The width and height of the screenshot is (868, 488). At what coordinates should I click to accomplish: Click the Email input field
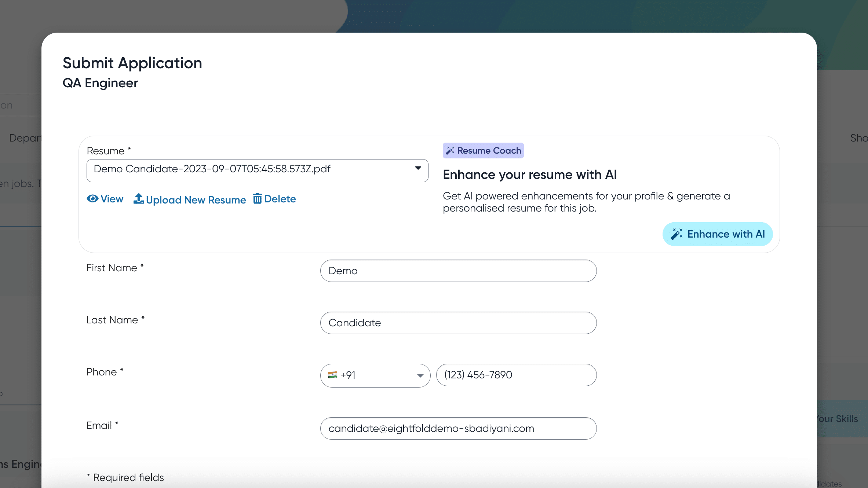[x=459, y=428]
